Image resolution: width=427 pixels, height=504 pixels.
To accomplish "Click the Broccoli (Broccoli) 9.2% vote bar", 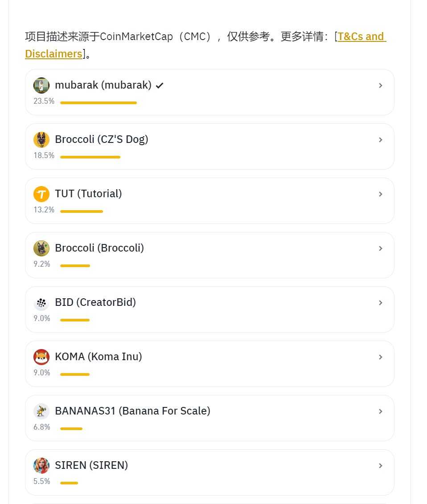I will (x=75, y=266).
